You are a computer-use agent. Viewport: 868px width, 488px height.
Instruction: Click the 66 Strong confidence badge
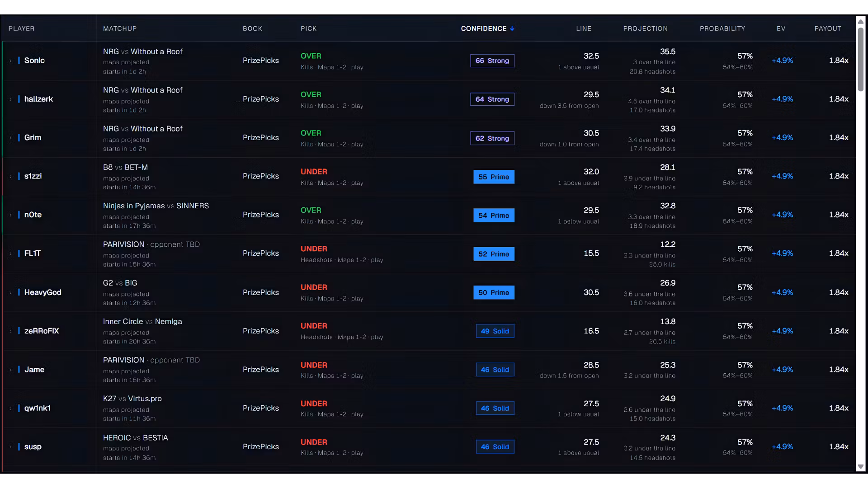point(492,61)
